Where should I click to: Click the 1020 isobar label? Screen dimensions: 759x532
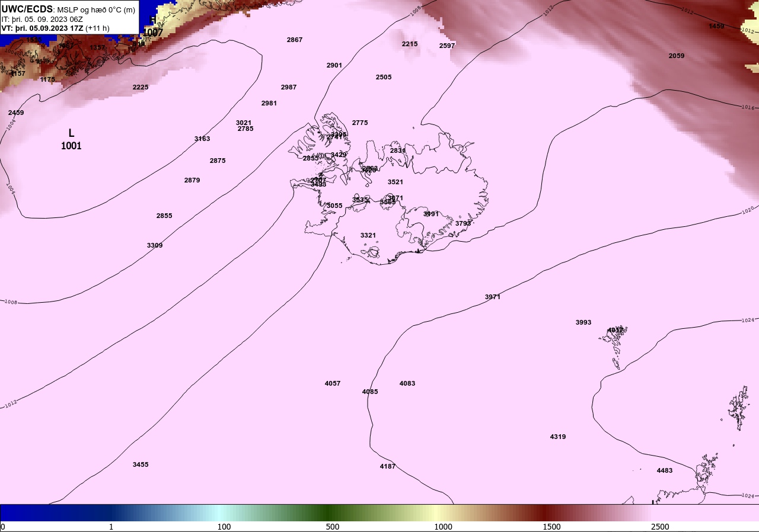[x=748, y=210]
